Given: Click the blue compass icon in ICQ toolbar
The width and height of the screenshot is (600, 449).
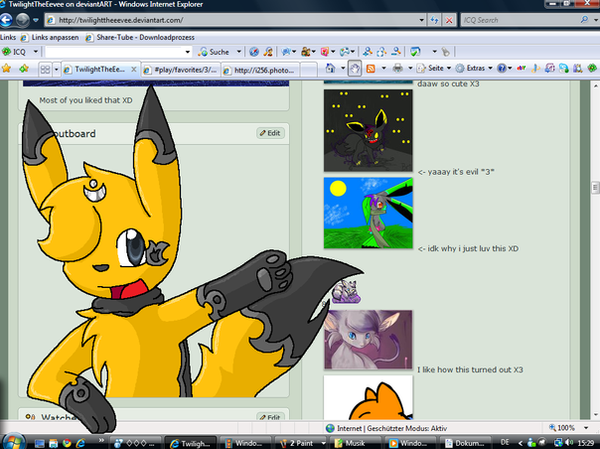Looking at the screenshot, I should [254, 52].
